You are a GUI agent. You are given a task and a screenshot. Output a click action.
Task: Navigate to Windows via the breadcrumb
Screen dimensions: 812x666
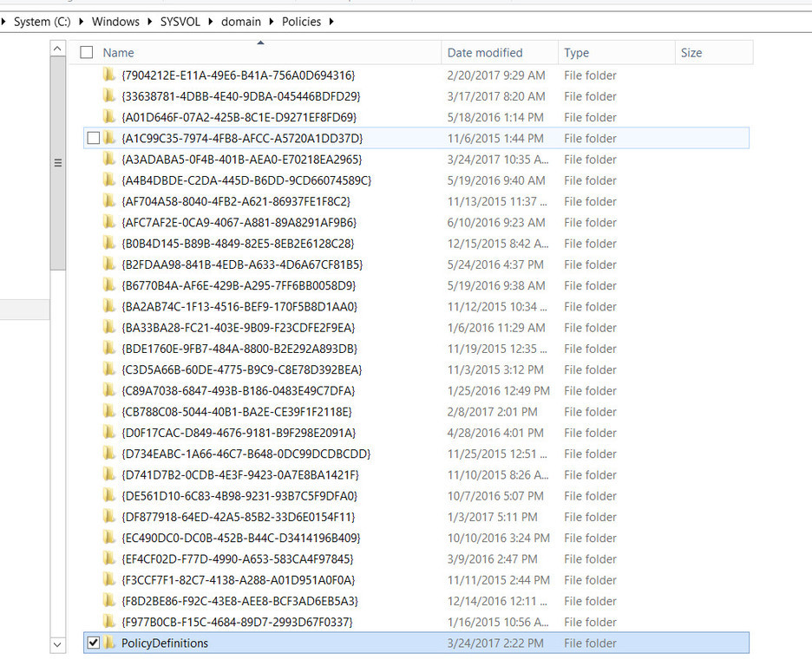coord(115,21)
